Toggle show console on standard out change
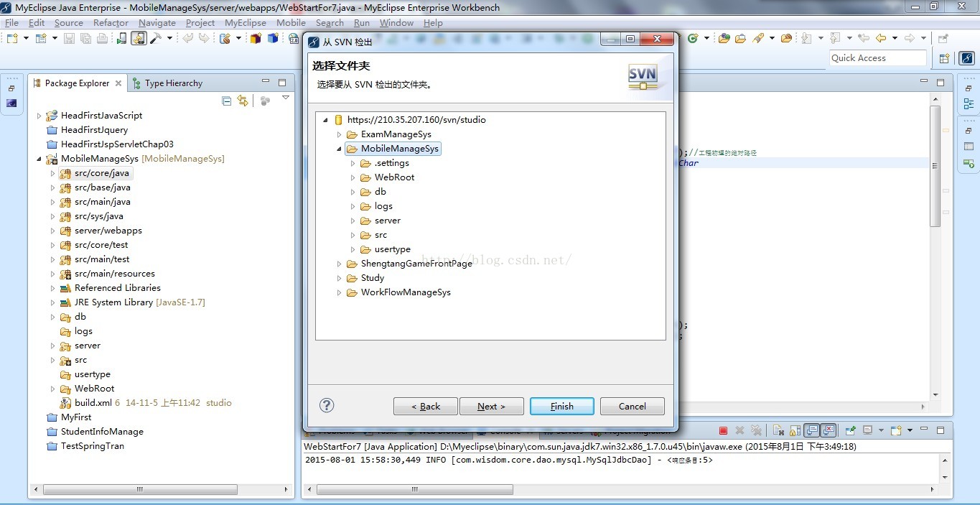 pyautogui.click(x=812, y=430)
